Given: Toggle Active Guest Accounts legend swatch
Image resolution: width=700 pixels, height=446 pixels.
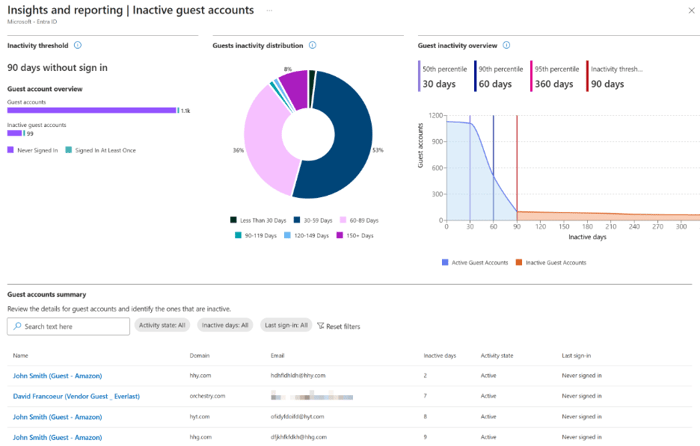Looking at the screenshot, I should (445, 262).
